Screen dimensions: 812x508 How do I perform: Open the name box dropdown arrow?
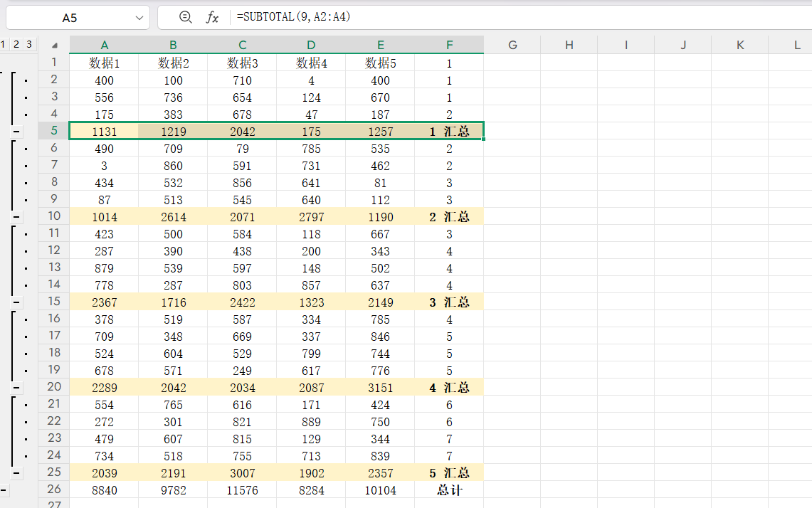(139, 18)
